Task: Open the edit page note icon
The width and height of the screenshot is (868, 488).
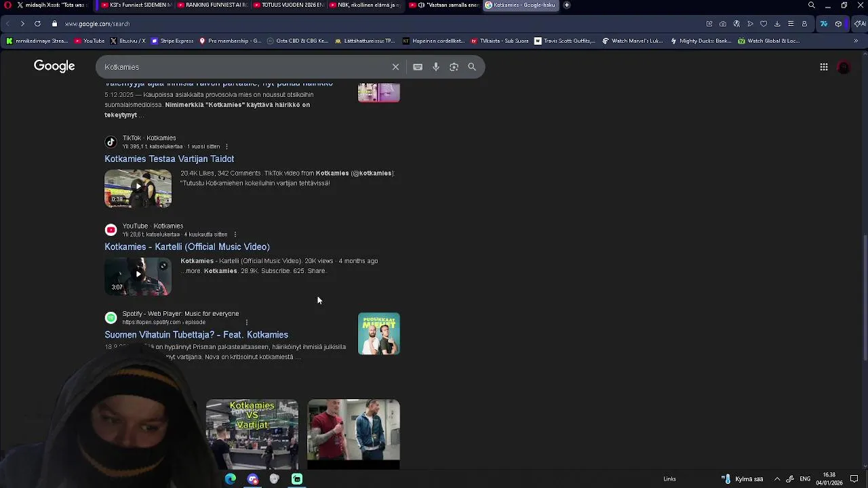Action: pos(709,24)
